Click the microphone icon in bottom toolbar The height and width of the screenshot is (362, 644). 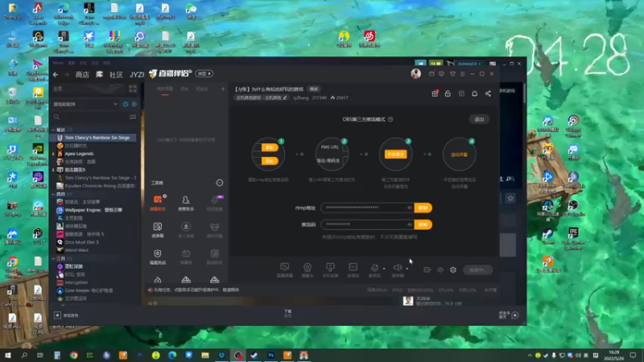(374, 267)
